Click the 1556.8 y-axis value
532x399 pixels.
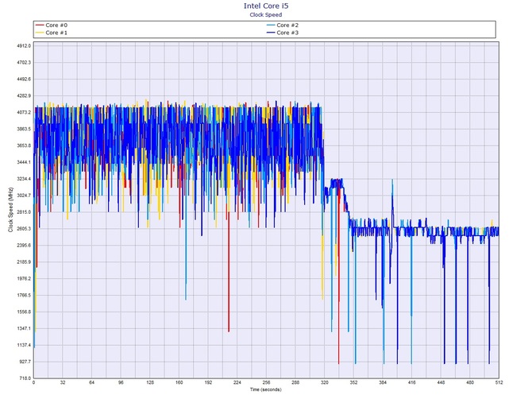coord(24,312)
